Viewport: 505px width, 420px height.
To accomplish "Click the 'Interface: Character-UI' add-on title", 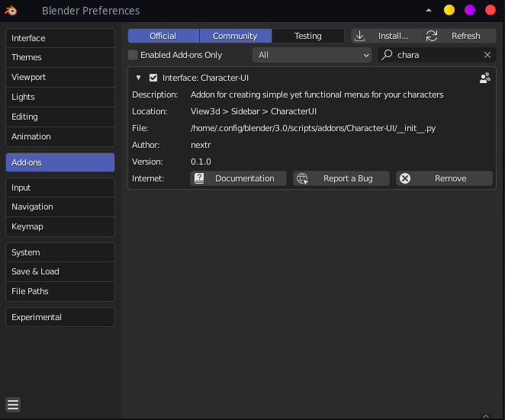I will tap(205, 78).
